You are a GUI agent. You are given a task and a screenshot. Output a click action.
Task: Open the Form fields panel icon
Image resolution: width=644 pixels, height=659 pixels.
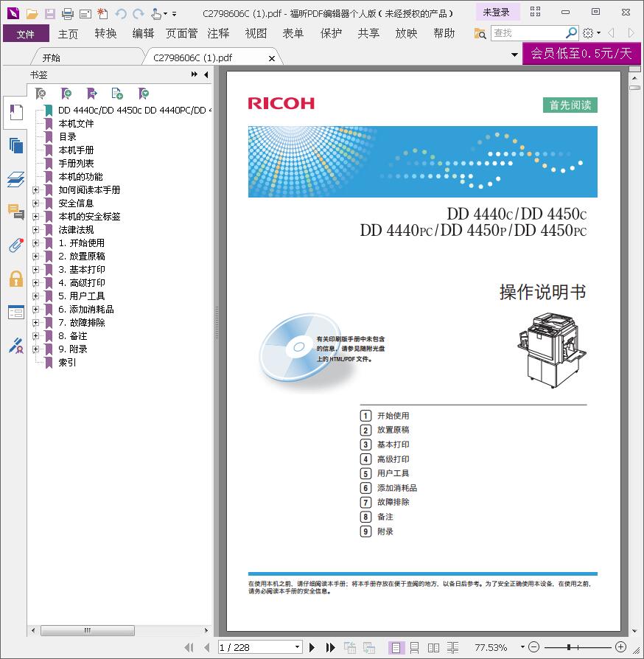(16, 312)
